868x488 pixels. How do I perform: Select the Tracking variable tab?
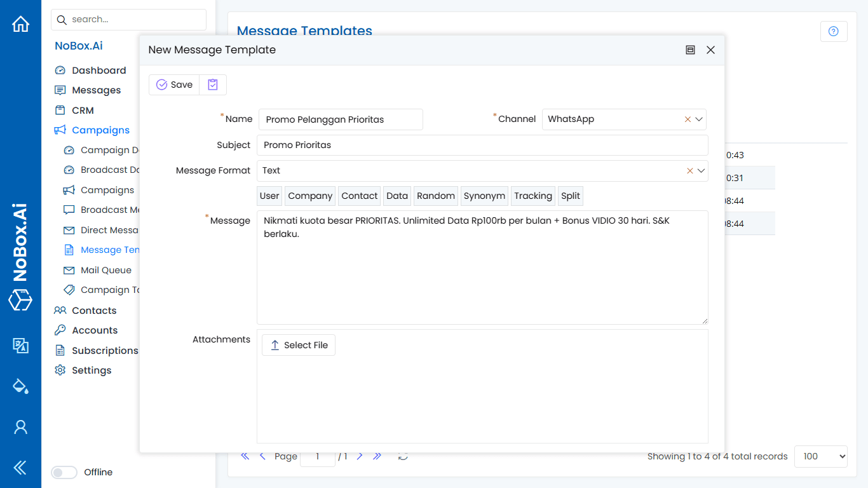click(x=532, y=196)
